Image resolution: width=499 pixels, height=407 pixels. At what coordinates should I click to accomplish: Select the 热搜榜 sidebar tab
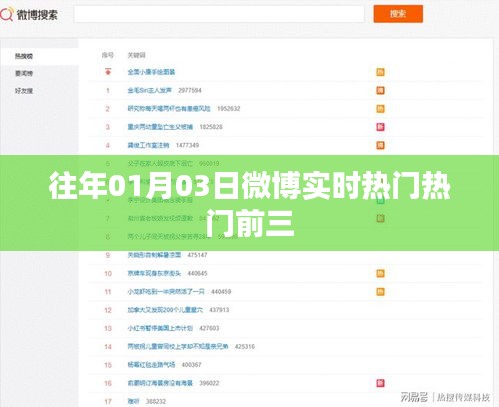pos(24,56)
